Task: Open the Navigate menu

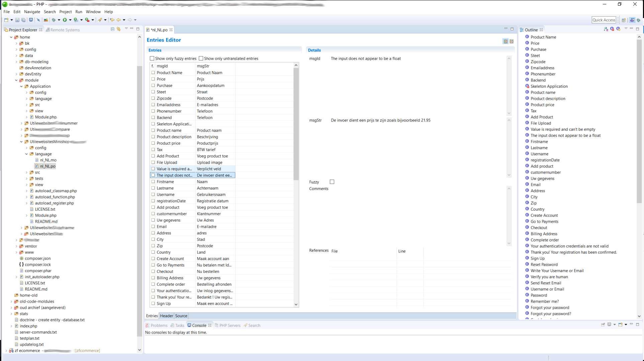Action: 32,12
